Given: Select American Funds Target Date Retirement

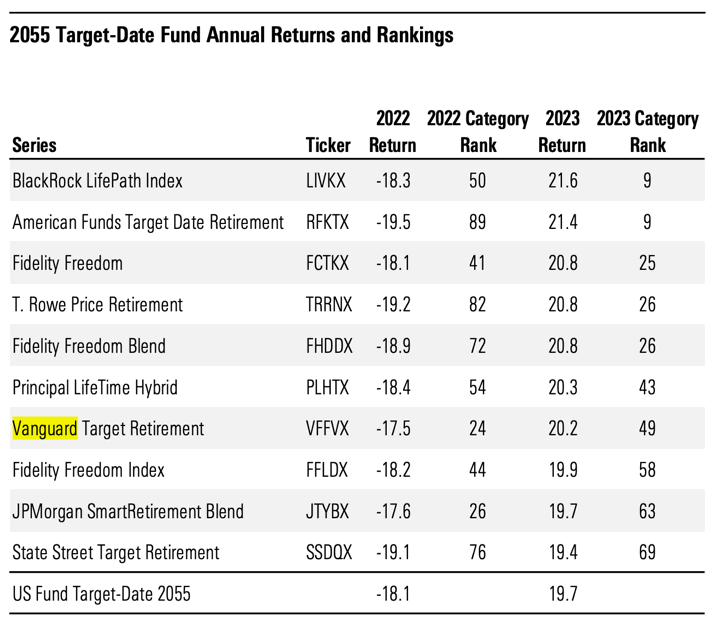Looking at the screenshot, I should coord(148,223).
